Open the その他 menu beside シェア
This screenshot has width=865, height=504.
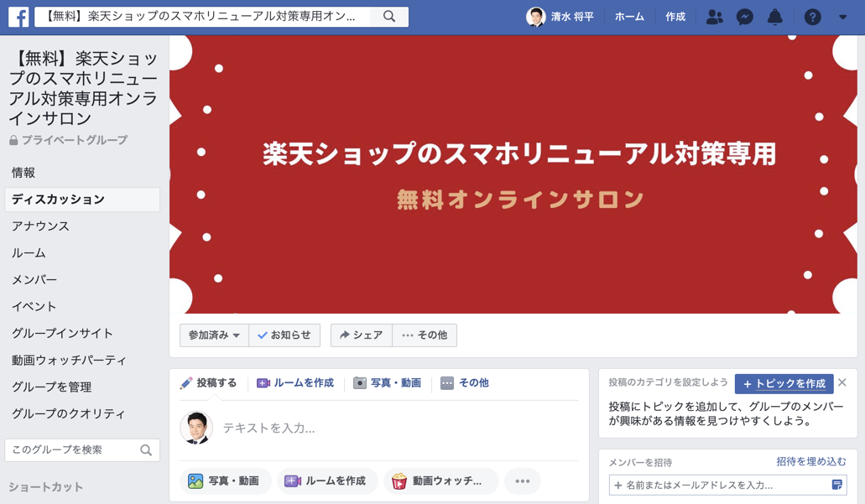[x=425, y=335]
